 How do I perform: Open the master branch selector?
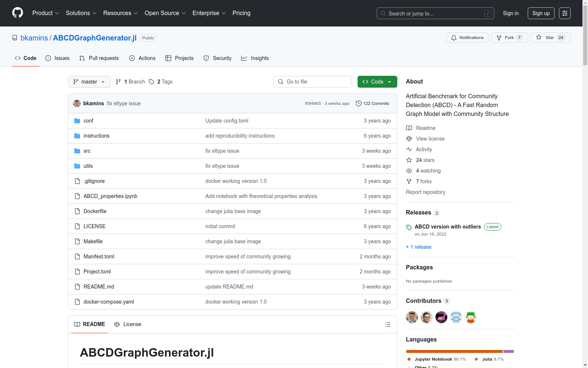coord(89,82)
